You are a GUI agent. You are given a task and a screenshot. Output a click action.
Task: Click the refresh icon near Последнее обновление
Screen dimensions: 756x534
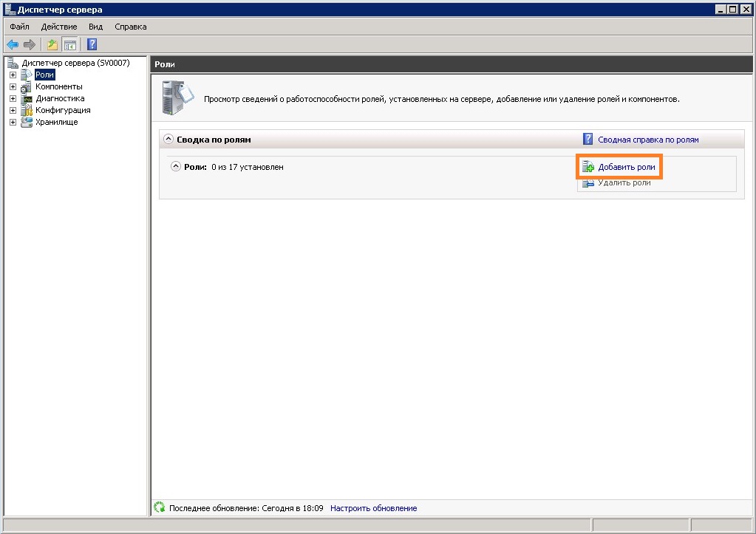[x=159, y=508]
